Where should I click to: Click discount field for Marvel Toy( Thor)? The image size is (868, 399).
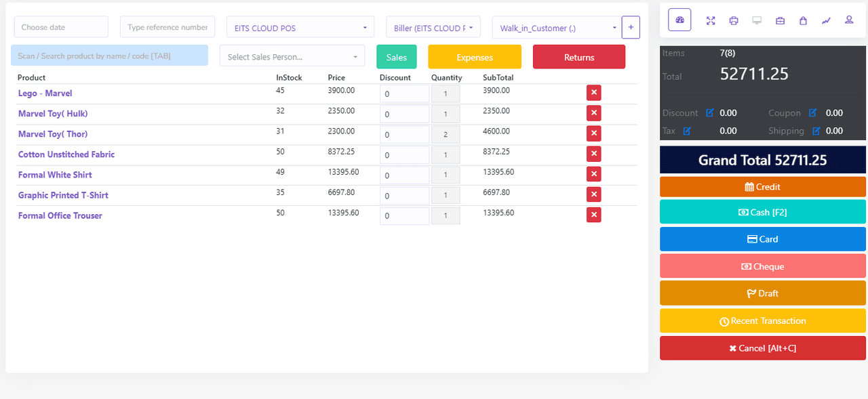[x=404, y=134]
